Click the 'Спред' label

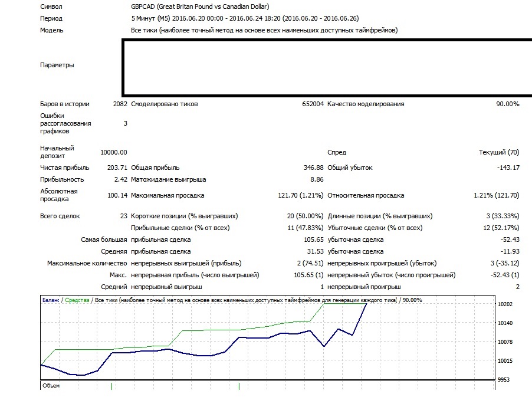click(337, 152)
